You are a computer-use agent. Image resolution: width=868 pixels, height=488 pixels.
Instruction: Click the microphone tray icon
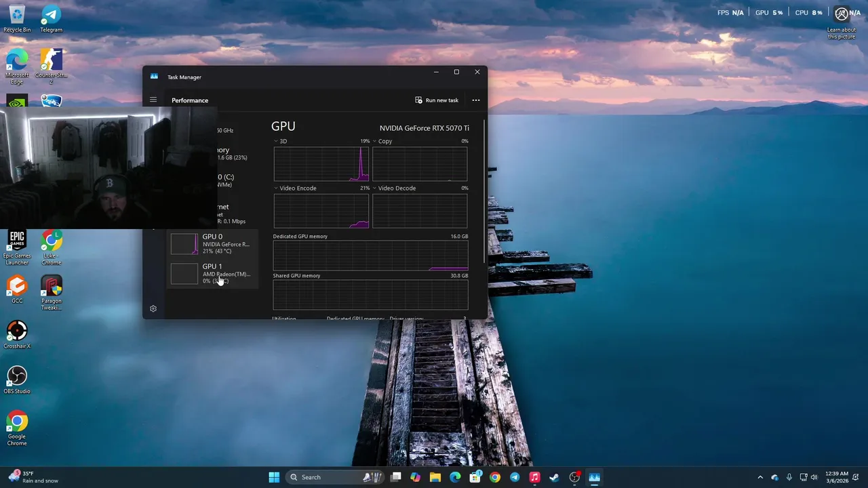[x=789, y=477]
